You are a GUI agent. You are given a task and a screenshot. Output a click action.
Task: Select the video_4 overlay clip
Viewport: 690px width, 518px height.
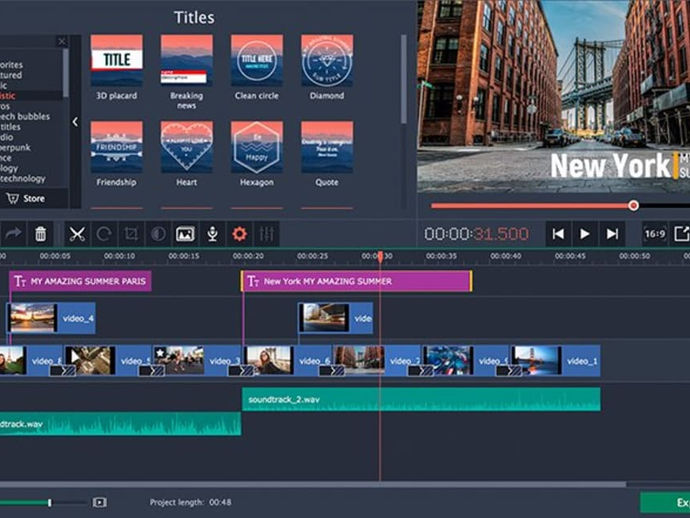[51, 318]
